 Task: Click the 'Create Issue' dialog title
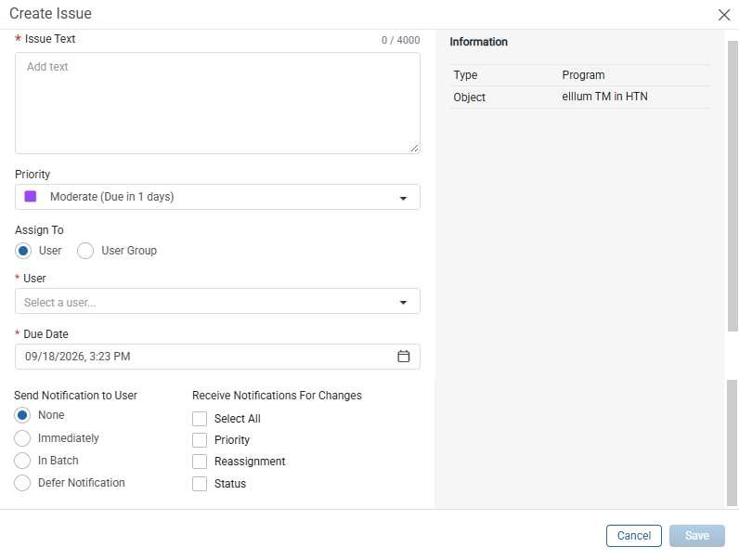click(x=50, y=14)
